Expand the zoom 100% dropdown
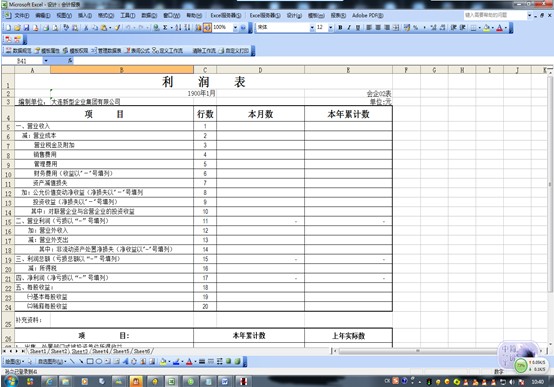 pyautogui.click(x=235, y=27)
